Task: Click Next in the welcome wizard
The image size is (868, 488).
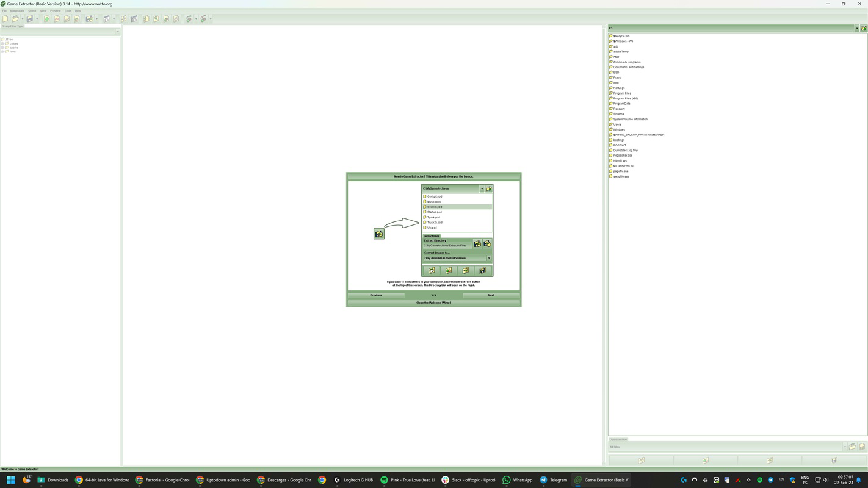Action: (491, 295)
